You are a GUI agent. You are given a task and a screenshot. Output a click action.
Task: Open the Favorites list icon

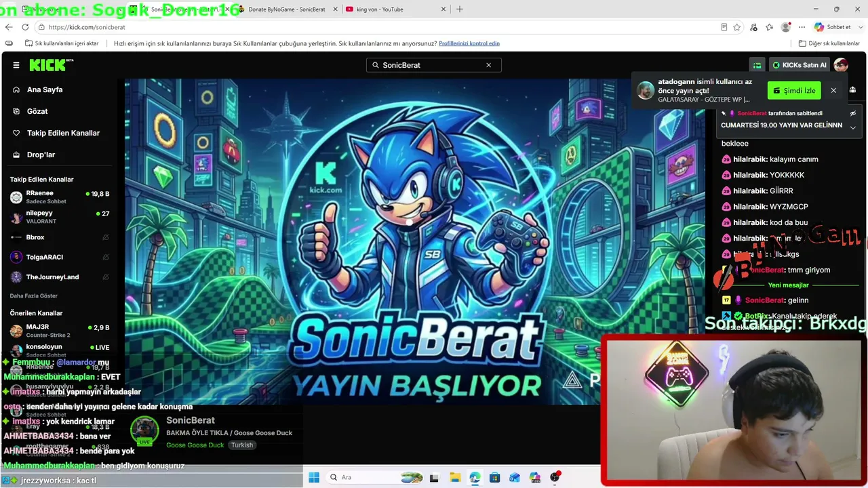[x=770, y=27]
